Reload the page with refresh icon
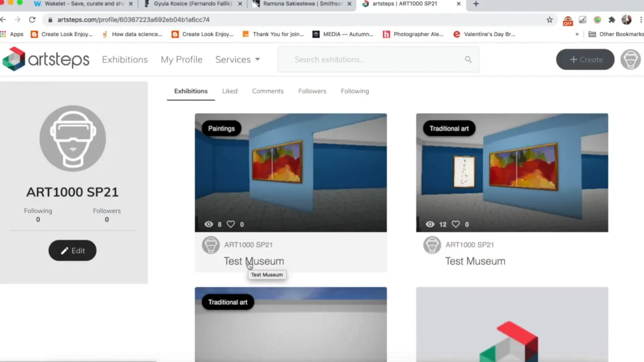 [x=32, y=20]
